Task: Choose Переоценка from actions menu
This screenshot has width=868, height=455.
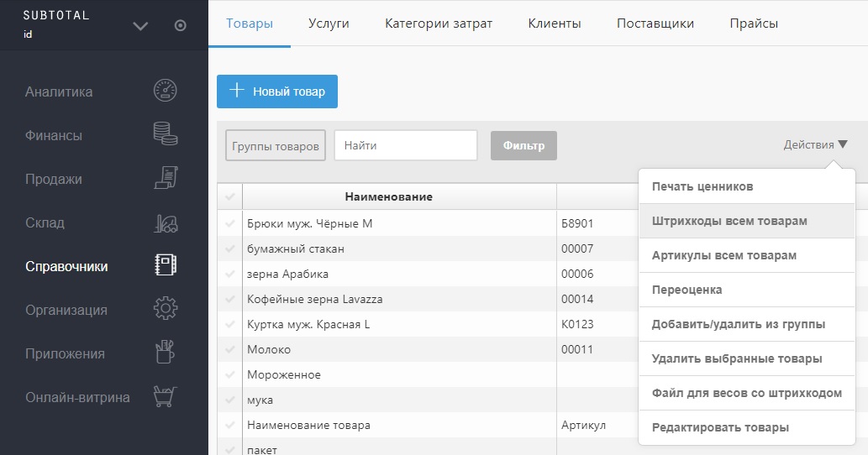Action: (x=747, y=290)
